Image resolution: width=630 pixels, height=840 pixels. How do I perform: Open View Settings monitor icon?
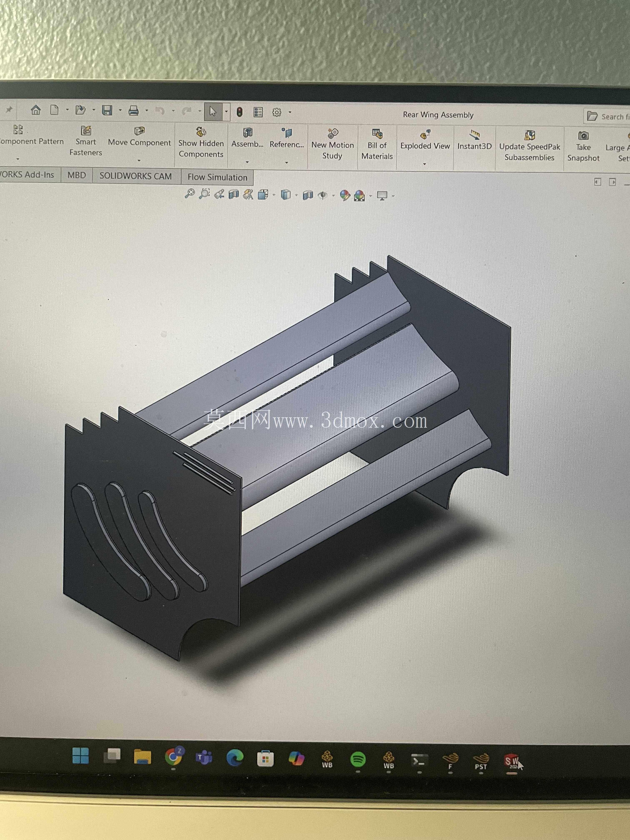(382, 196)
